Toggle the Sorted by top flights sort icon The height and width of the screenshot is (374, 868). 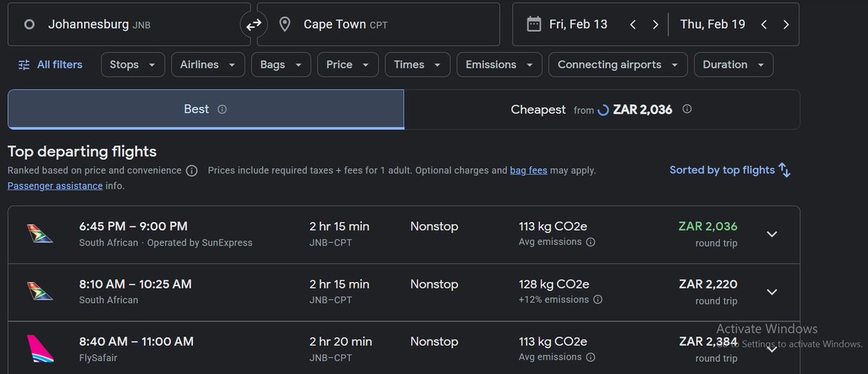point(785,171)
